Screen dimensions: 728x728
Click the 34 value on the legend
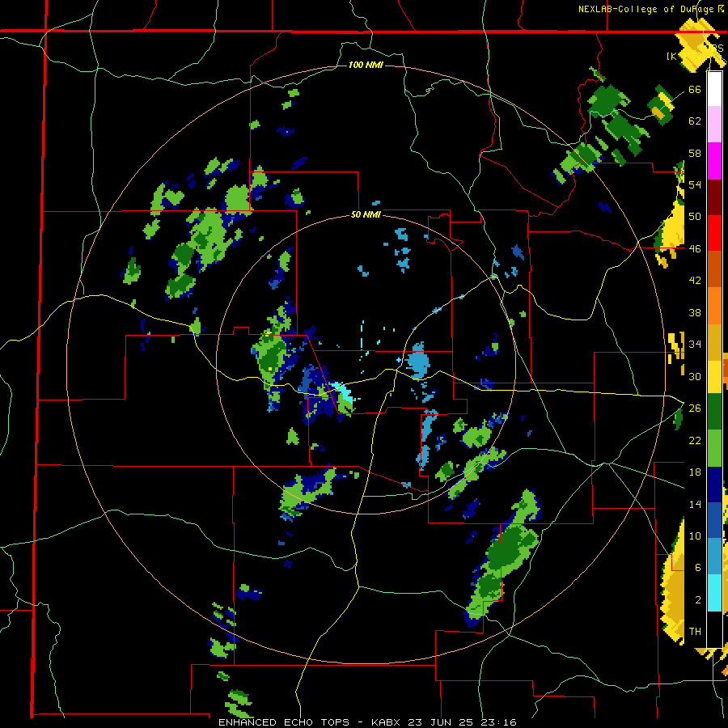tap(695, 345)
